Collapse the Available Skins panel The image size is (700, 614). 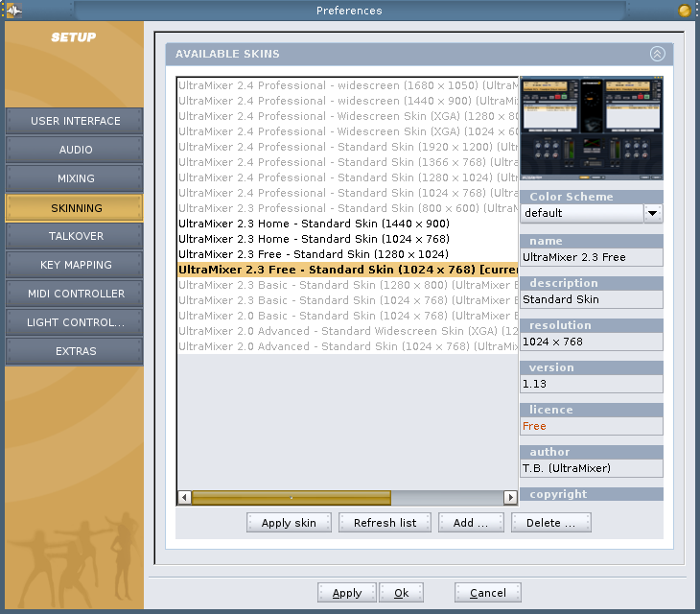(657, 54)
